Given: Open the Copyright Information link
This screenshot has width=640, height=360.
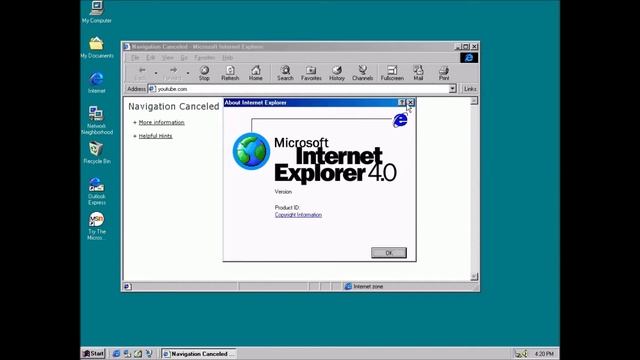Looking at the screenshot, I should click(298, 215).
